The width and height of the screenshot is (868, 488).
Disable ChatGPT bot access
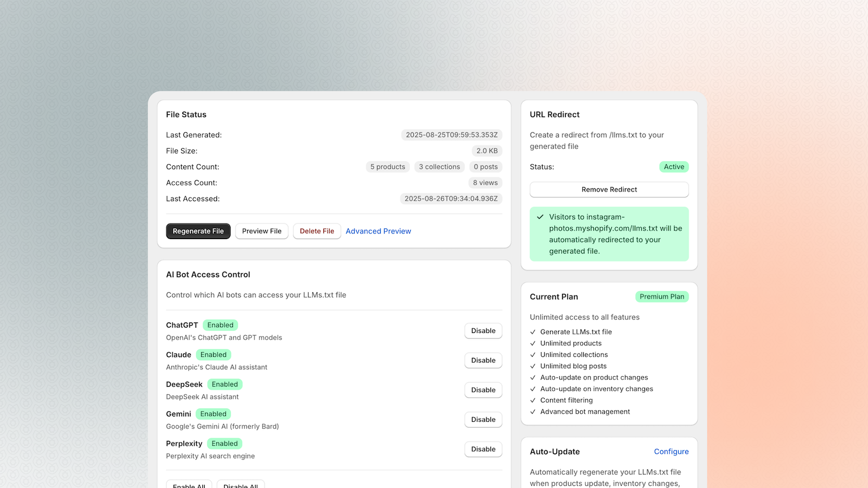click(483, 331)
